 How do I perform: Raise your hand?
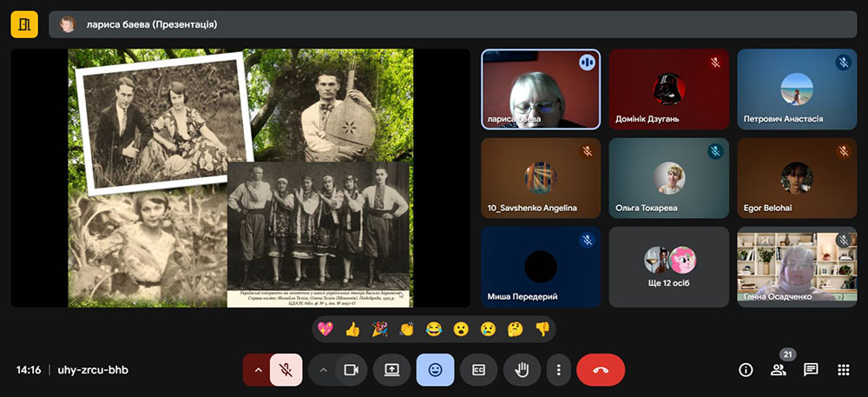click(522, 370)
